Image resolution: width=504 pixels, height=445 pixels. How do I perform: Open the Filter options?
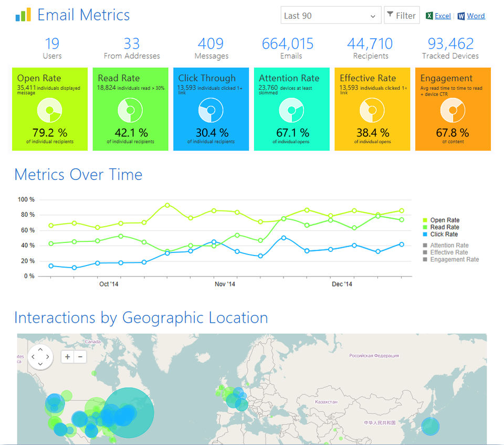pyautogui.click(x=402, y=15)
